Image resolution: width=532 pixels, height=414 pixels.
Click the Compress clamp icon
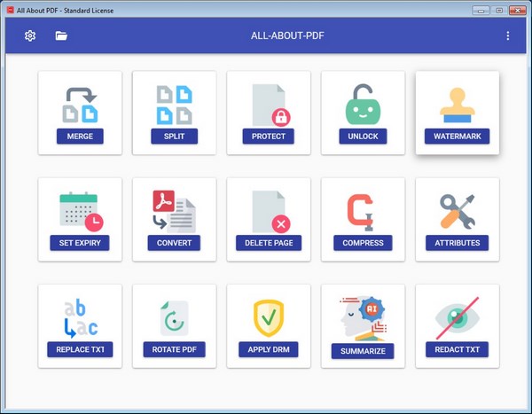point(360,213)
